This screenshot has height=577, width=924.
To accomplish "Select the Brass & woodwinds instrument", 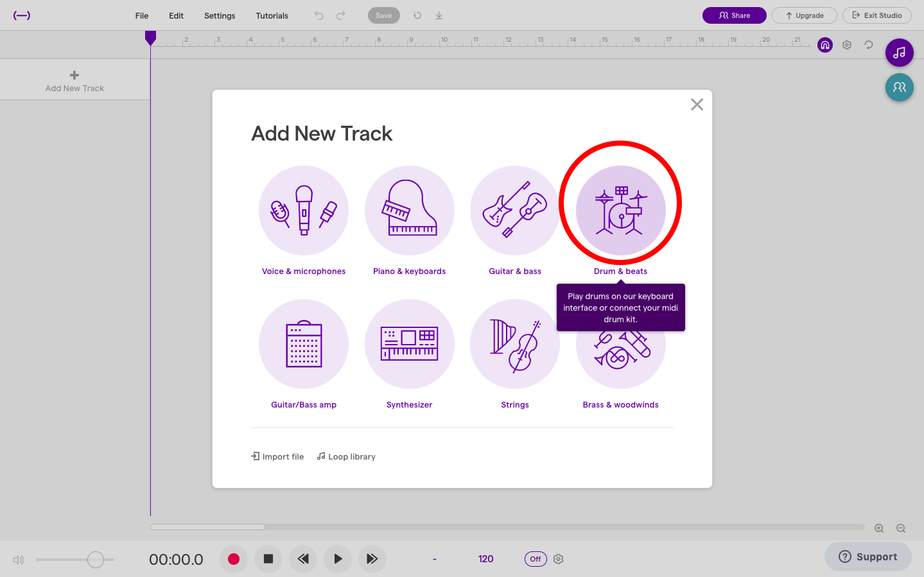I will (x=620, y=344).
